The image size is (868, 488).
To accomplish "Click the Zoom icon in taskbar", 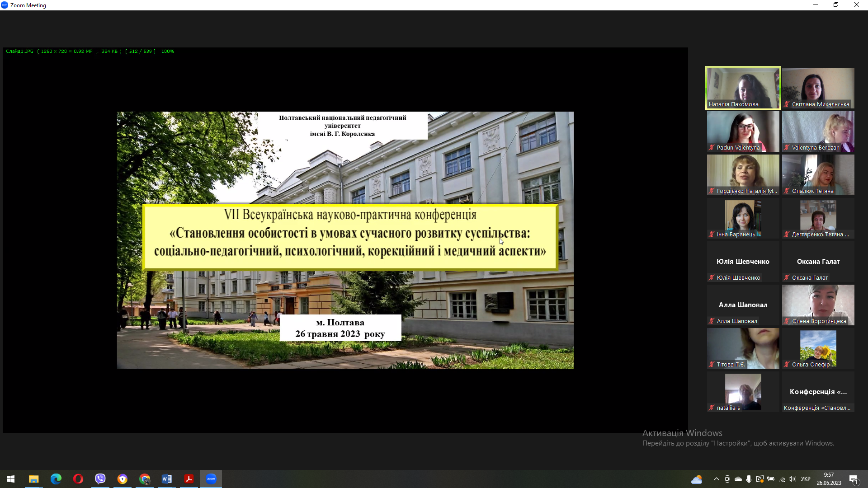I will coord(211,479).
